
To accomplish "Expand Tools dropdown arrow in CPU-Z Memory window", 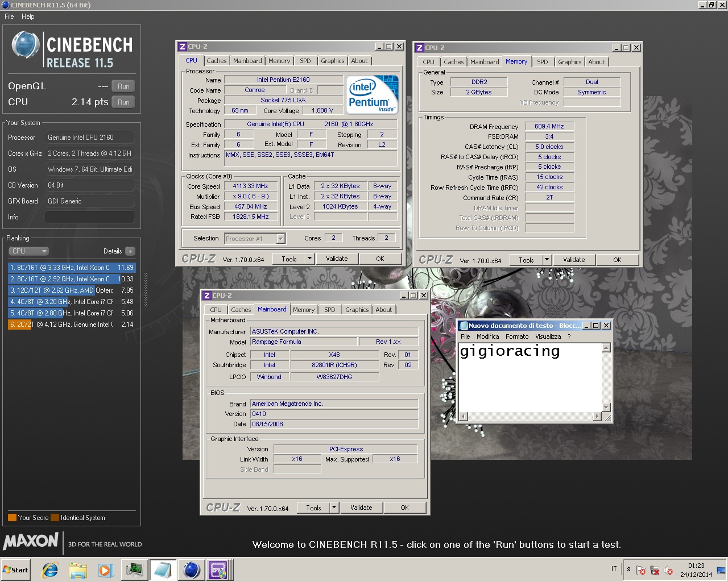I will coord(547,260).
